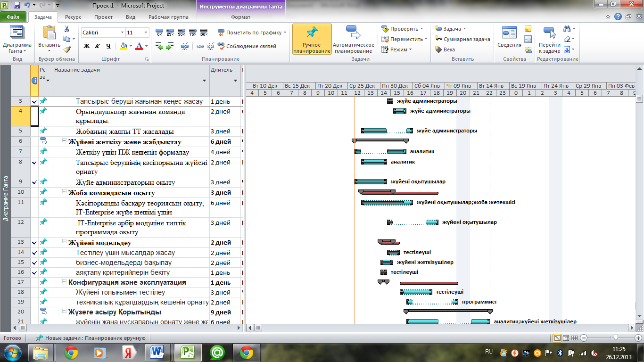
Task: Indent task with green right arrow
Action: [170, 46]
